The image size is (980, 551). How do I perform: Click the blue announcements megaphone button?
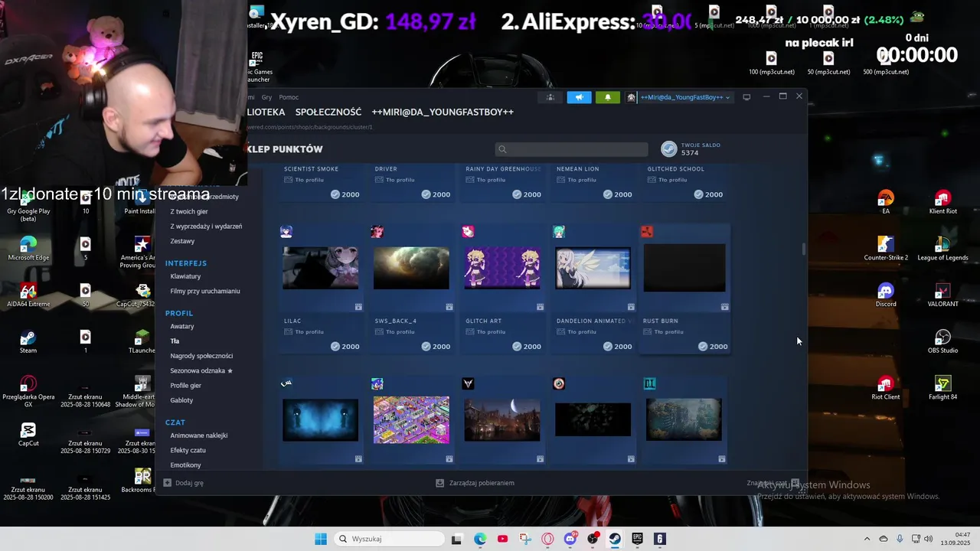579,97
